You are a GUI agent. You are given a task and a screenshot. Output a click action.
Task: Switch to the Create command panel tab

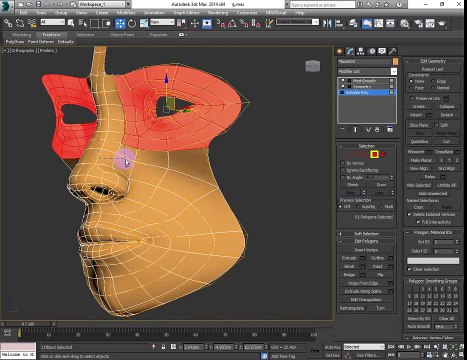click(x=340, y=51)
